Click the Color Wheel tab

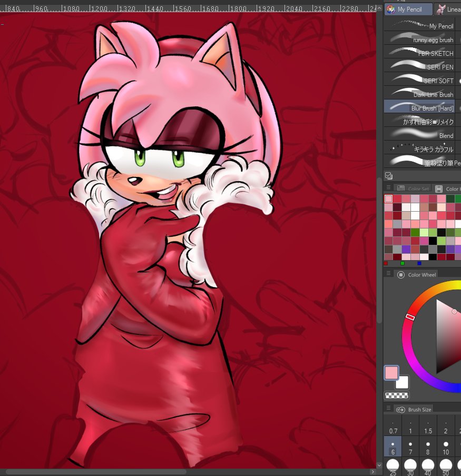coord(416,275)
